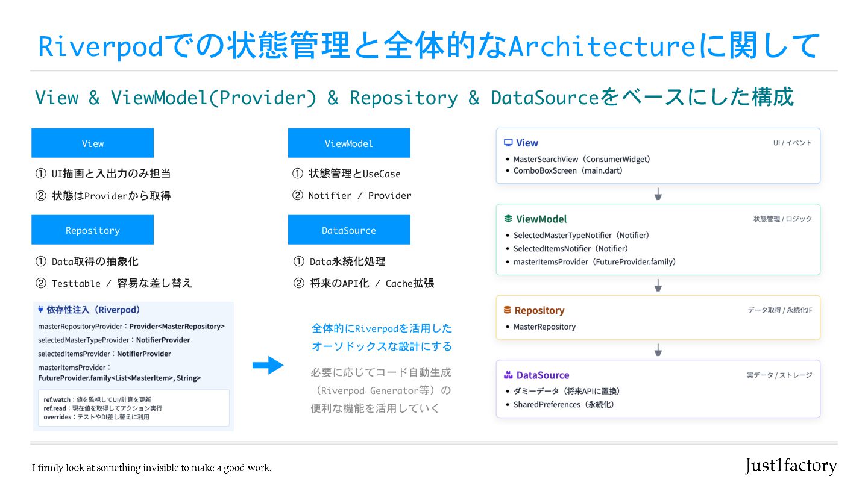Click the 実データ / ストレージ label
This screenshot has height=488, width=868.
[779, 375]
